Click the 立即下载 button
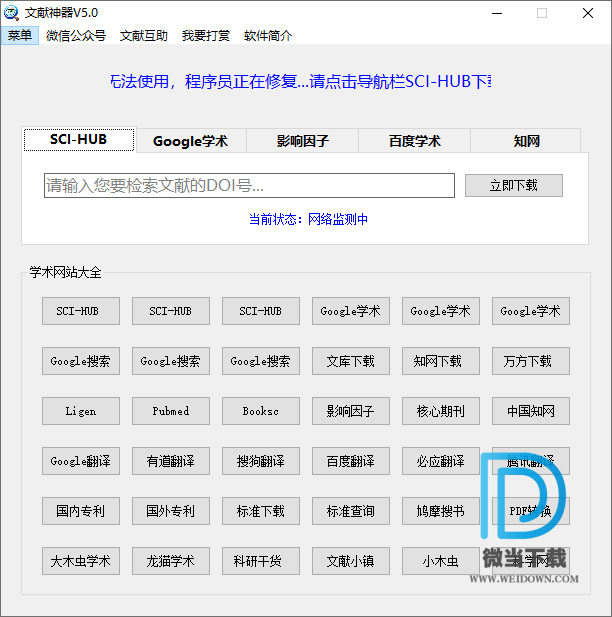 (514, 185)
